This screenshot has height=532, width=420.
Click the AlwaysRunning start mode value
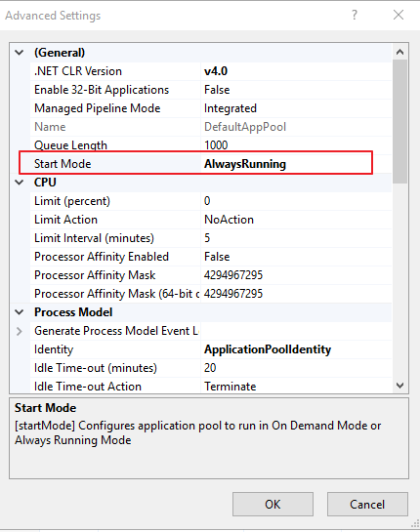pos(245,164)
